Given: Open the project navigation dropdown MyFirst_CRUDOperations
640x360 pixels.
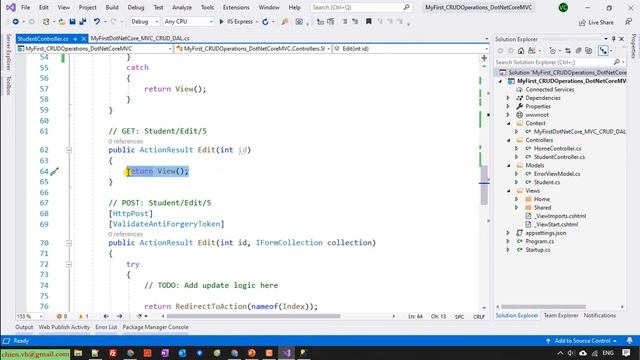Looking at the screenshot, I should 94,49.
